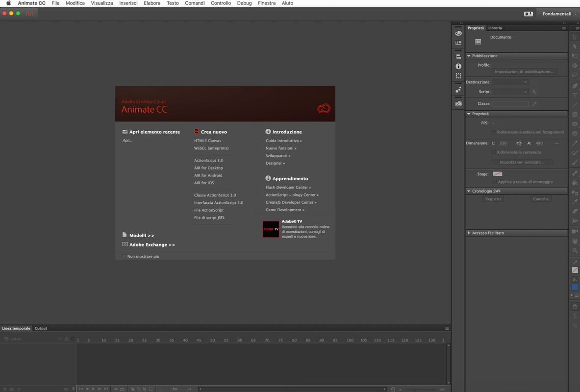Screen dimensions: 580x392
Task: Open the Motion Presets dots icon
Action: pos(458,90)
